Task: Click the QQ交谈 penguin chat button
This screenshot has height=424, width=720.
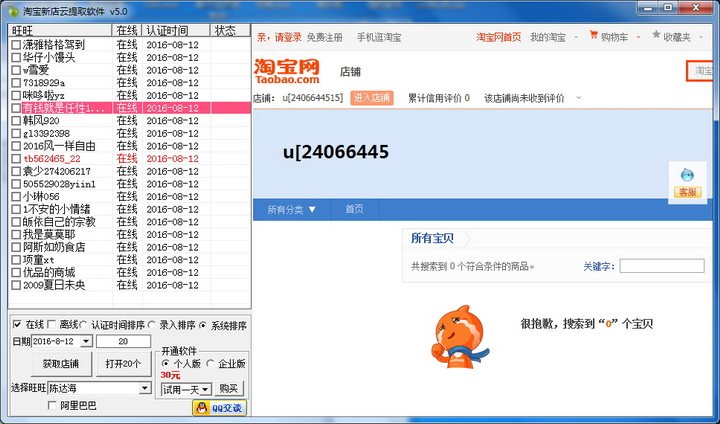Action: [218, 407]
